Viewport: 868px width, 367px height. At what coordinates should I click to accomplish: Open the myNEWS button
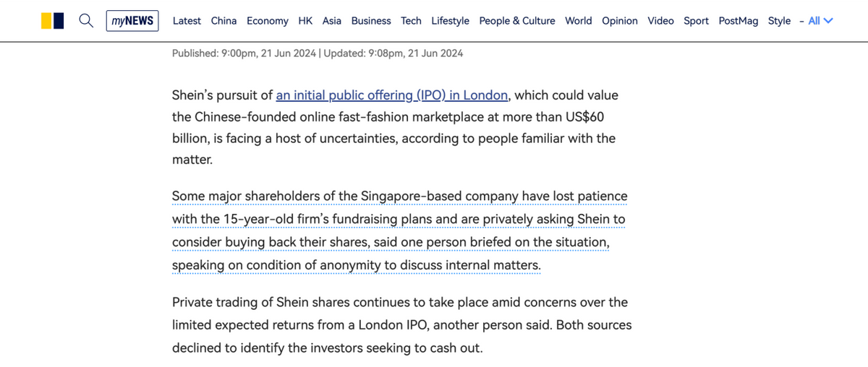point(133,21)
